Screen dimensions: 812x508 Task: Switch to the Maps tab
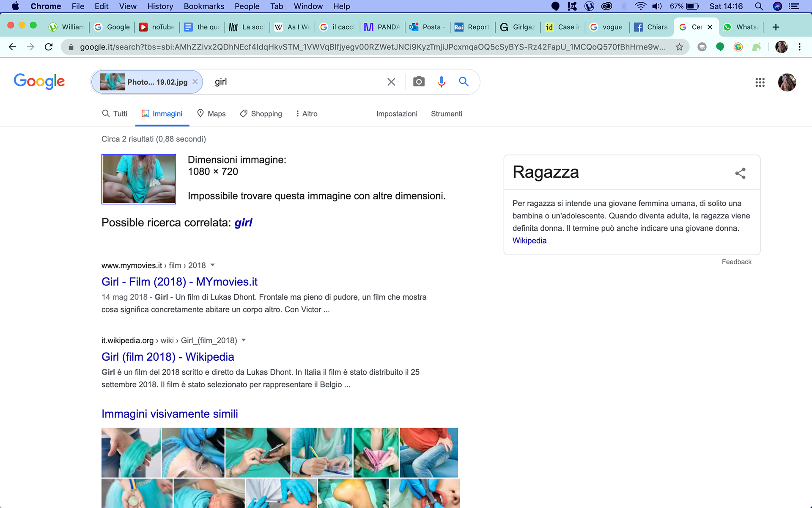pos(211,114)
